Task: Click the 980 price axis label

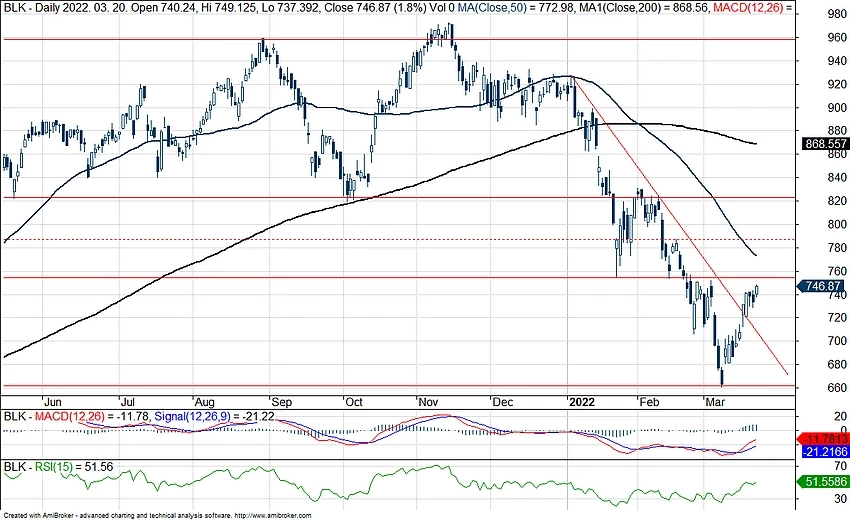Action: [x=837, y=14]
